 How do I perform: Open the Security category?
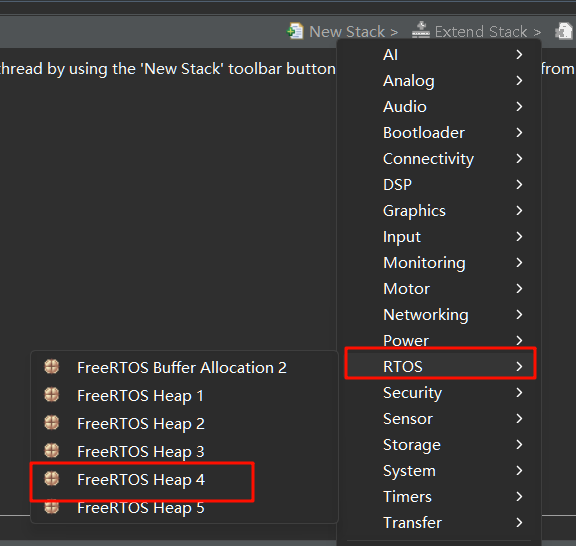click(x=439, y=393)
